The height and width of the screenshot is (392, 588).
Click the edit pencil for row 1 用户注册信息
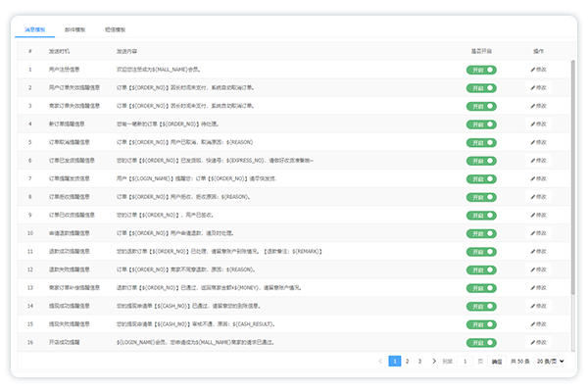538,70
